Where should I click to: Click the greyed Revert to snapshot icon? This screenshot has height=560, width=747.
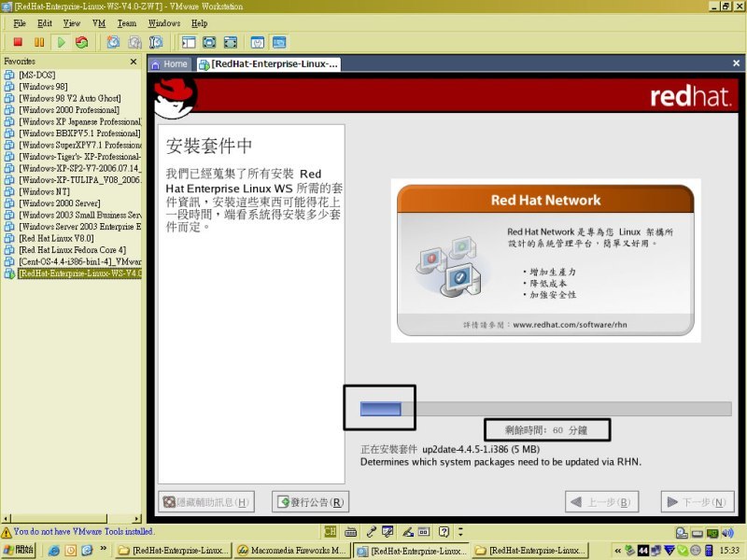134,42
